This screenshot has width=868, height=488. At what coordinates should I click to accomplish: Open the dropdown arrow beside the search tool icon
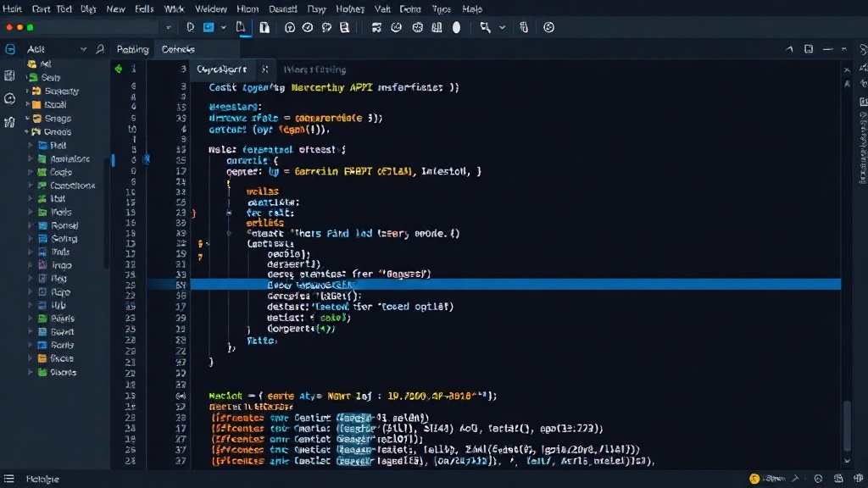tap(502, 28)
